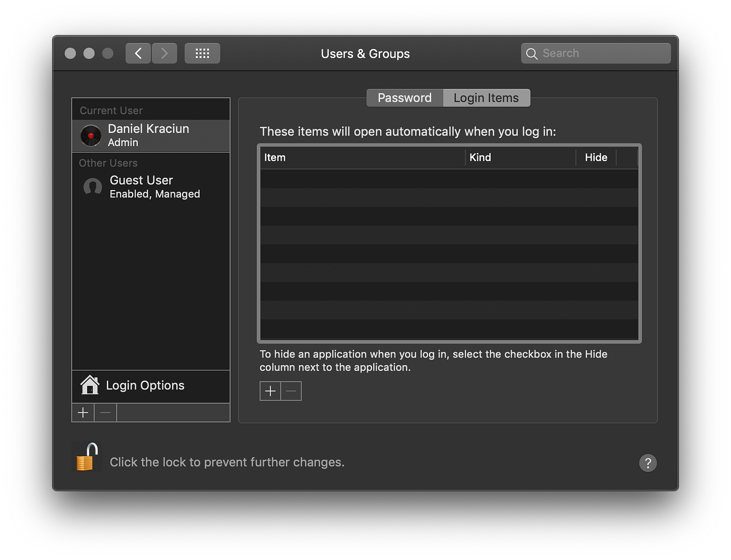Add a new user with the plus button
Viewport: 731px width, 560px height.
coord(82,412)
